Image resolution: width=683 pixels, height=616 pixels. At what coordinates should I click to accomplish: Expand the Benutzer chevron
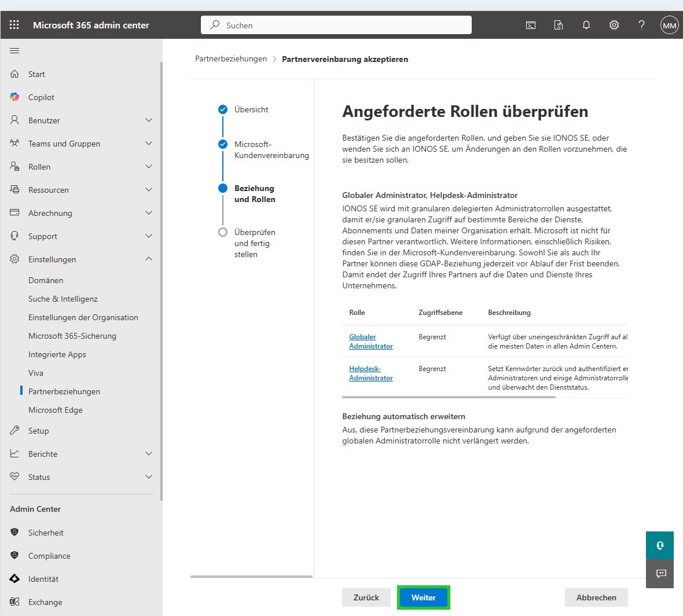149,120
